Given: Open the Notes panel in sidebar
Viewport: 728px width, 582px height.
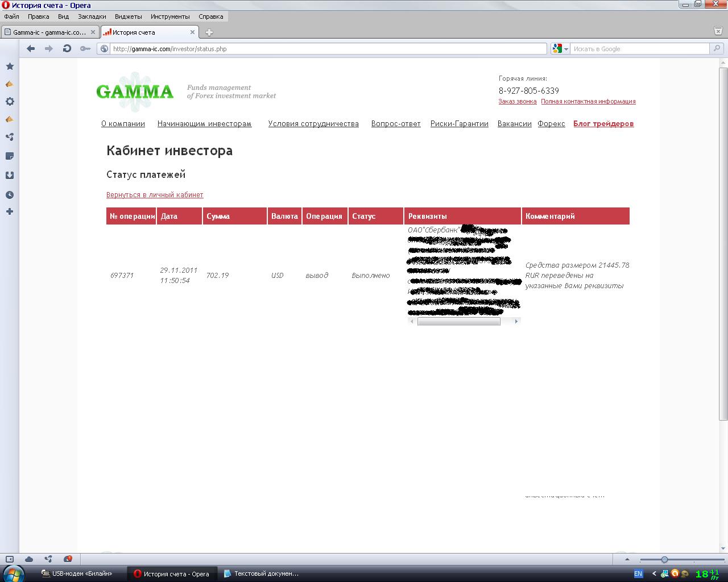Looking at the screenshot, I should tap(10, 156).
